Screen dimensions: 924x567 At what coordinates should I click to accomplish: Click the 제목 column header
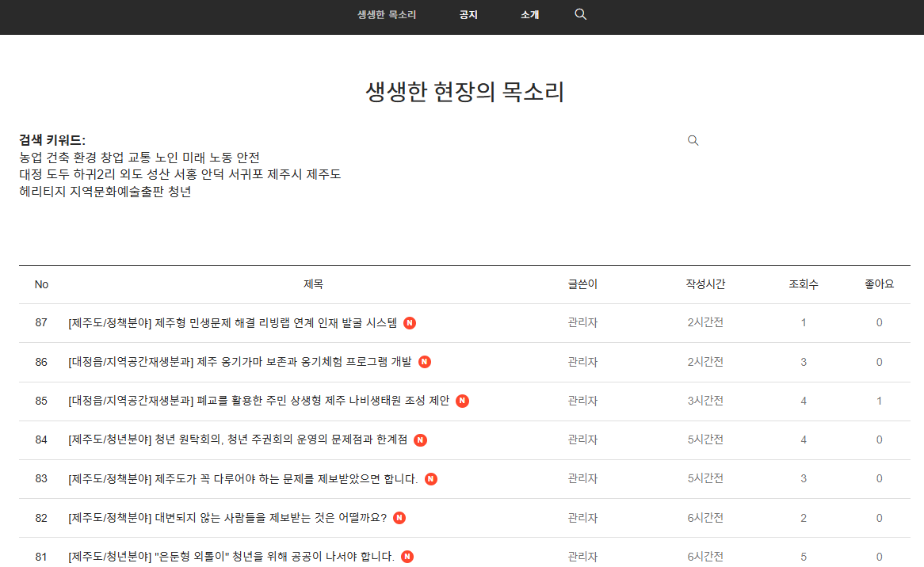click(x=313, y=284)
